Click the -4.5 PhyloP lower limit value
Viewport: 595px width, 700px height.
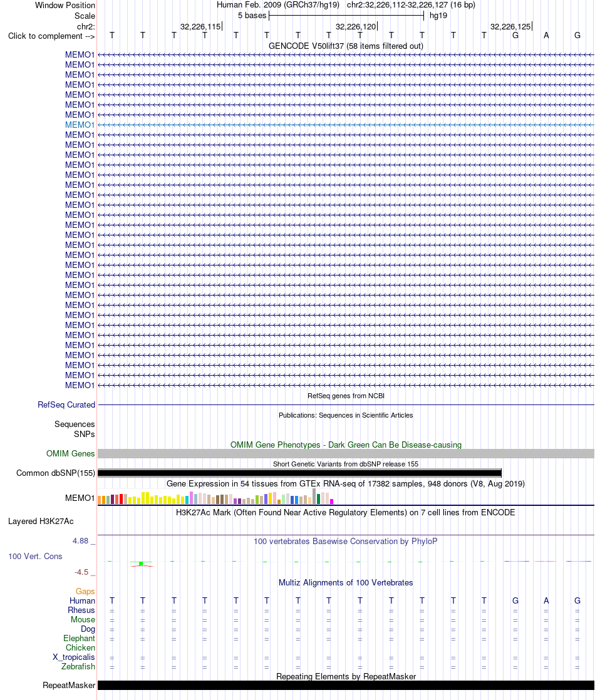(81, 572)
